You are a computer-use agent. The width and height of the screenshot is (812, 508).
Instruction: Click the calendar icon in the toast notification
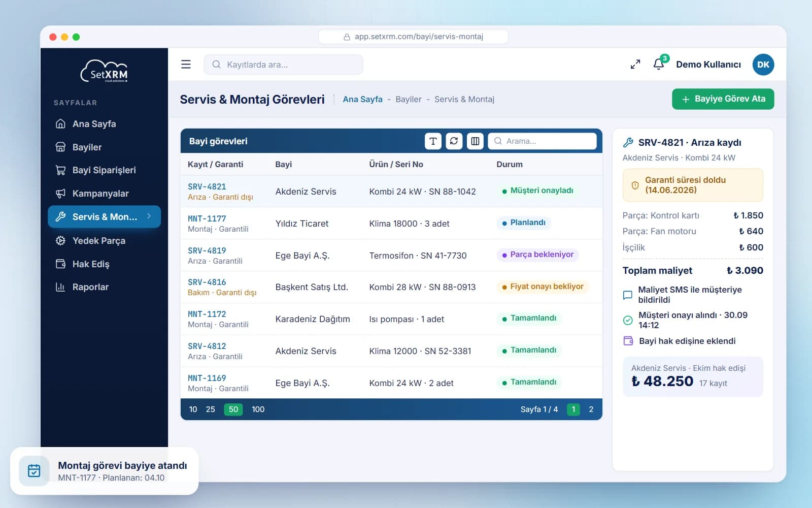click(34, 471)
